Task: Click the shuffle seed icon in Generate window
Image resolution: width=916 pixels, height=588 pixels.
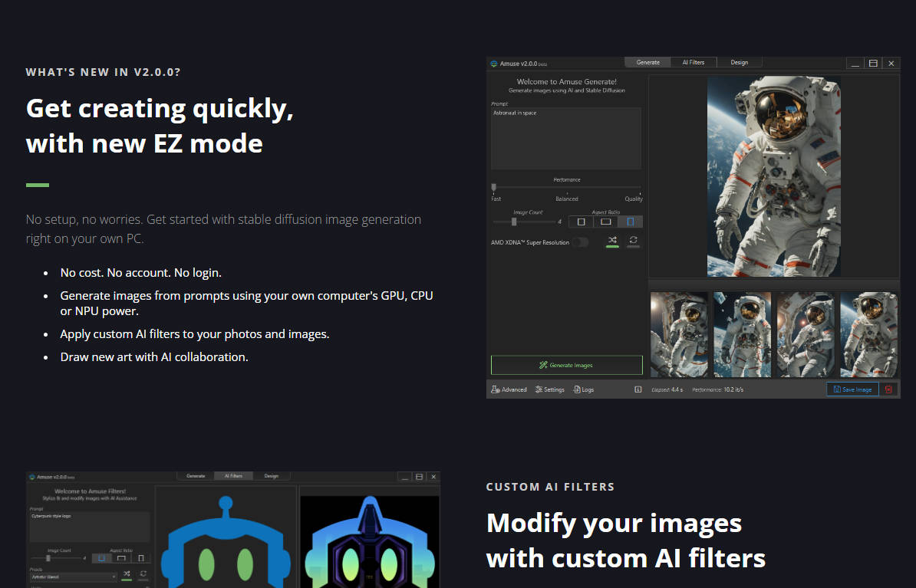Action: click(x=612, y=241)
